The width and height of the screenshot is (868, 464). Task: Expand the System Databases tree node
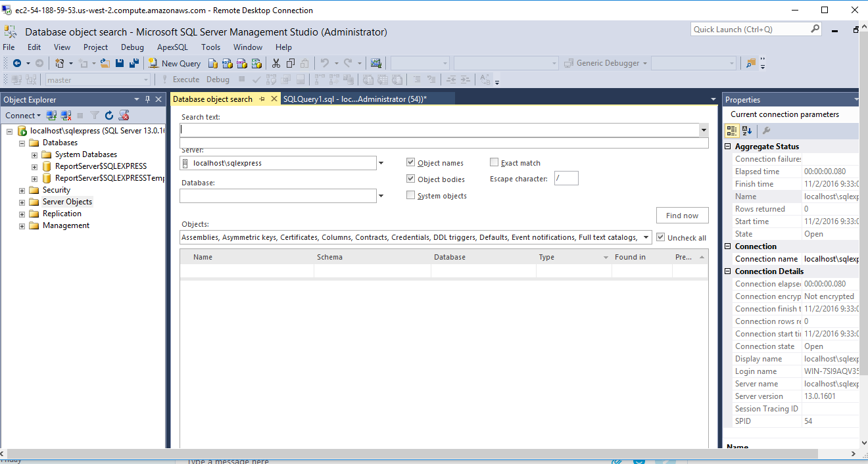point(35,155)
